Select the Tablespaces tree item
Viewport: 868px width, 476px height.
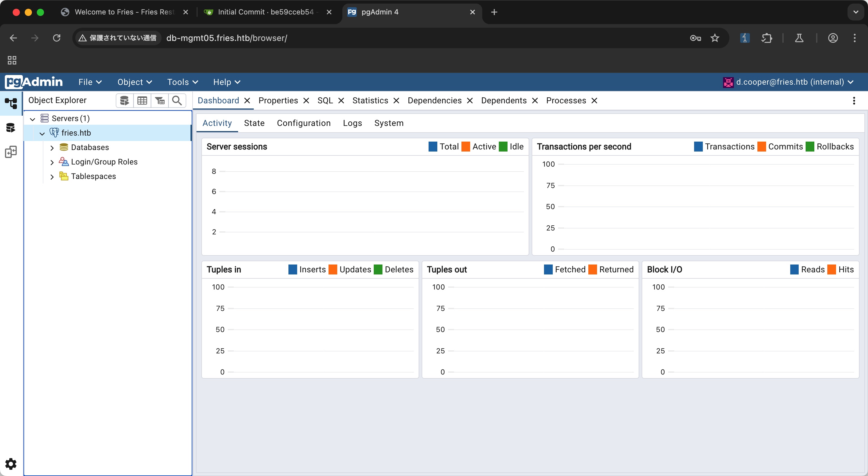(93, 176)
